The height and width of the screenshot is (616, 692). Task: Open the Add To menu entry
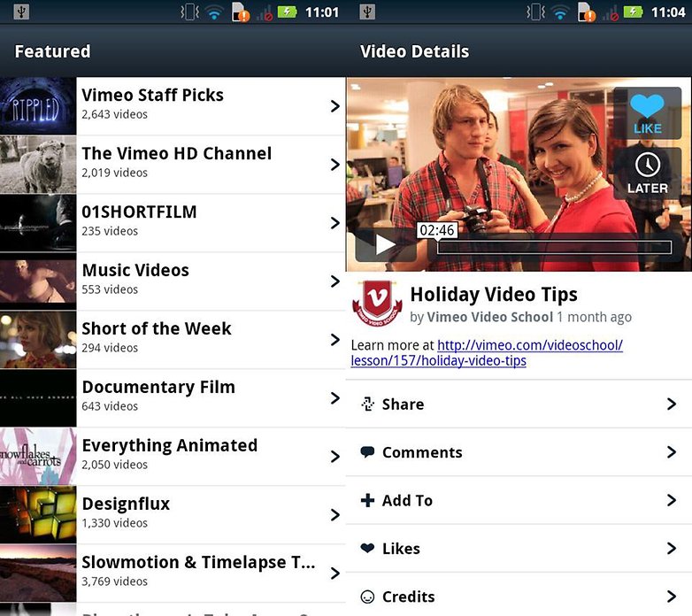pos(519,500)
